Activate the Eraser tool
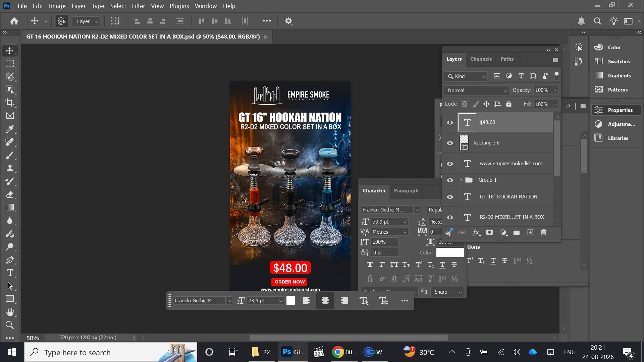Image resolution: width=644 pixels, height=362 pixels. coord(10,194)
